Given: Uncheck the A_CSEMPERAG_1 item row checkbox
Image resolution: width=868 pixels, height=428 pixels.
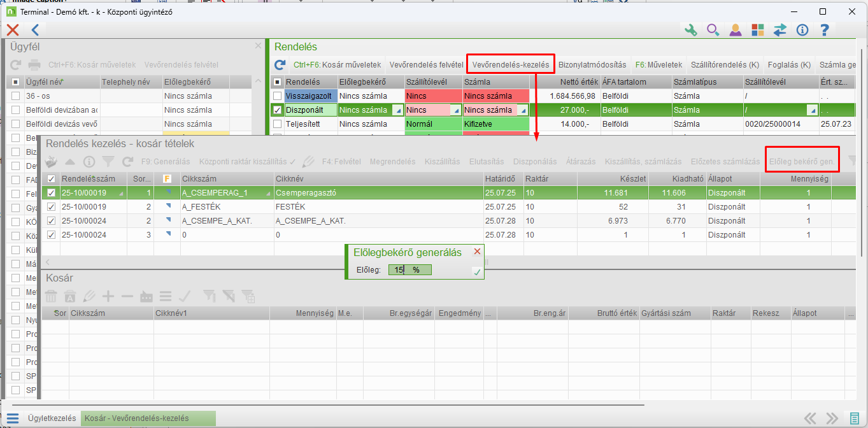Looking at the screenshot, I should (52, 193).
